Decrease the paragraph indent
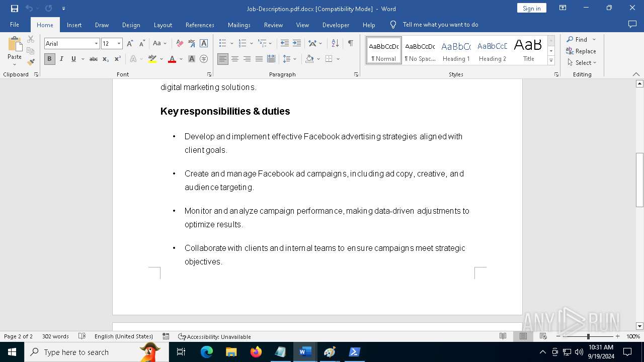644x362 pixels. [284, 43]
